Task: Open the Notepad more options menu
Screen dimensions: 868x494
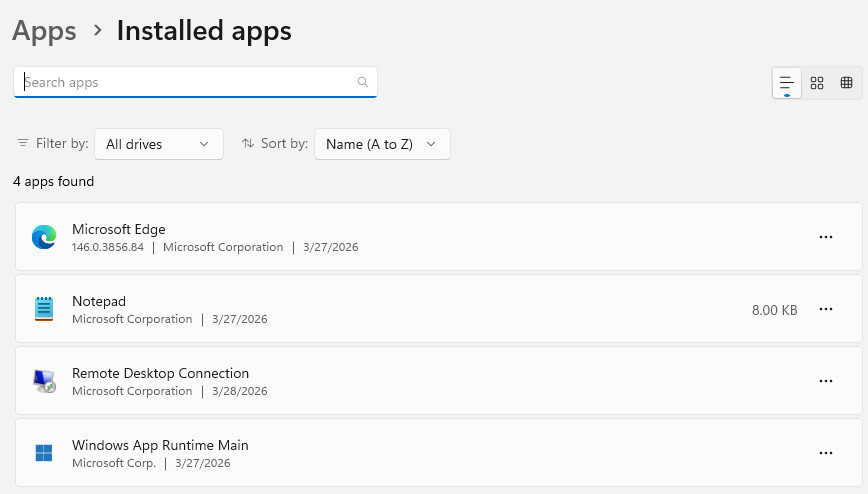Action: (825, 309)
